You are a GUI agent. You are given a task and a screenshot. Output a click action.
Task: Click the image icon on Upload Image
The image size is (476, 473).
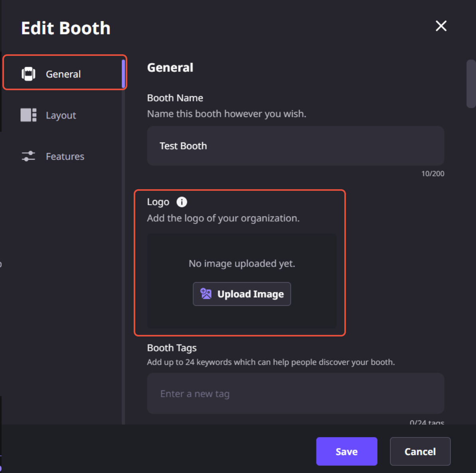(x=206, y=294)
